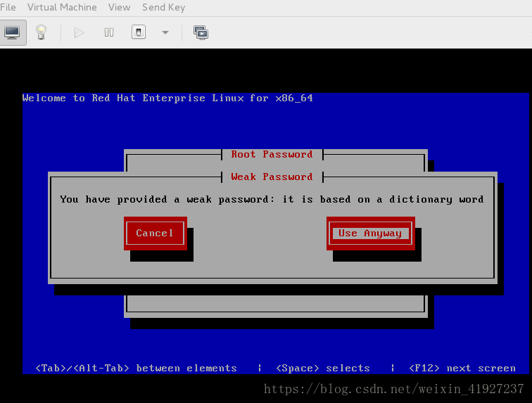The height and width of the screenshot is (403, 532).
Task: Click the Tab/Alt-Tab between elements hint
Action: (x=136, y=368)
